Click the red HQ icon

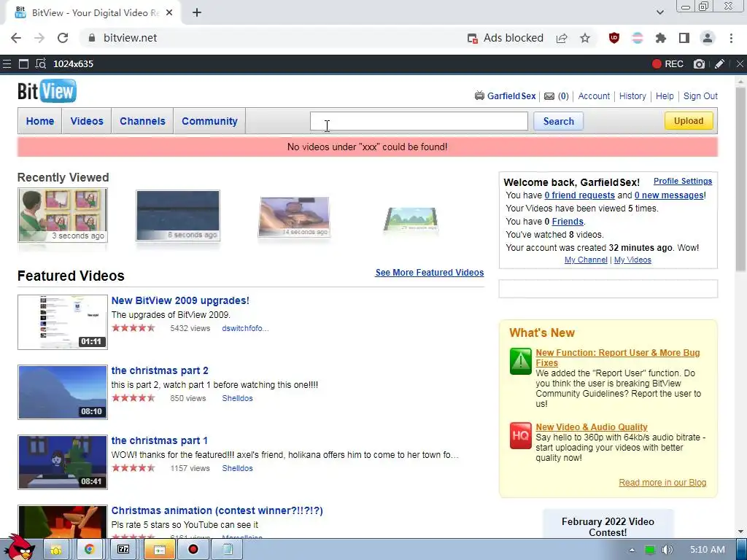520,436
